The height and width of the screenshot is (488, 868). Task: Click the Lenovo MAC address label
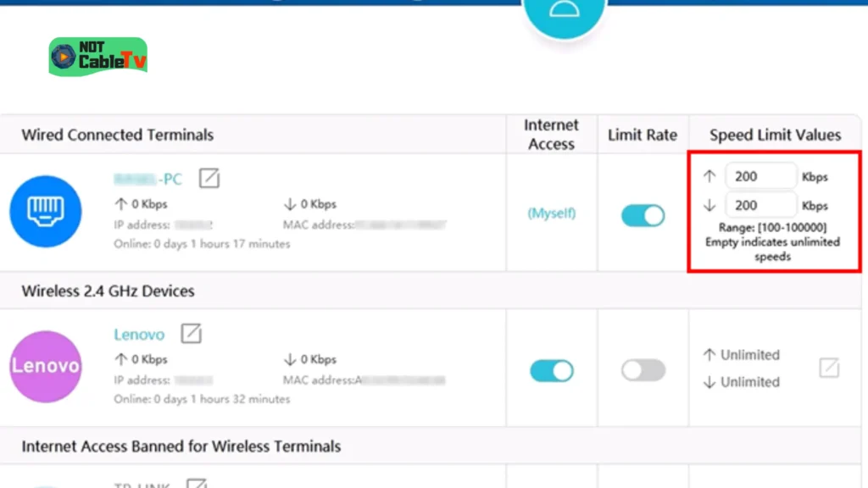[x=319, y=380]
